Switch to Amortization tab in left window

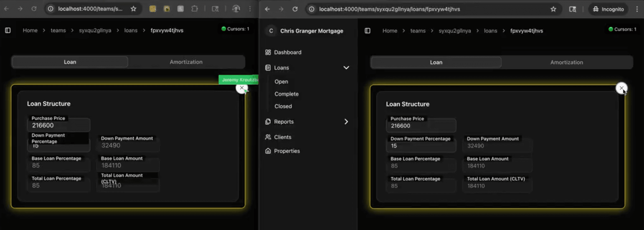(x=186, y=62)
